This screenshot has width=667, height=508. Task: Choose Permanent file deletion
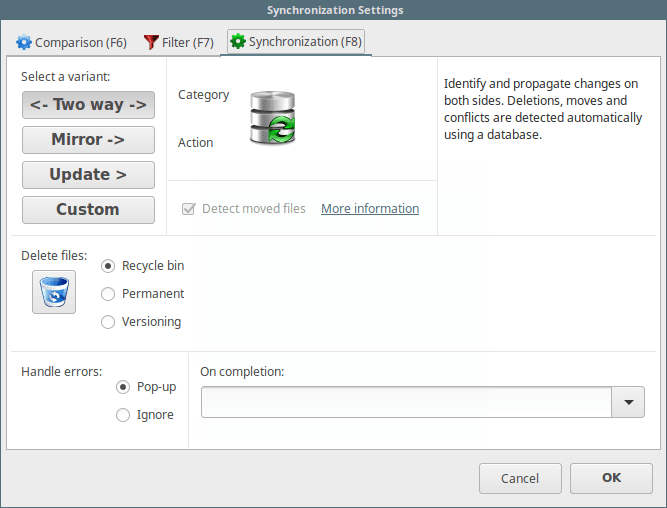point(109,294)
